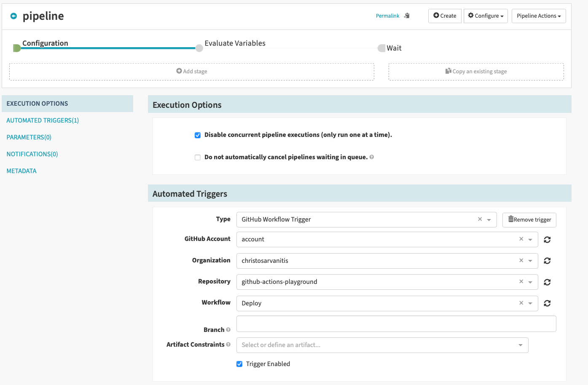This screenshot has width=588, height=385.
Task: Click into the Branch text field
Action: pyautogui.click(x=396, y=324)
